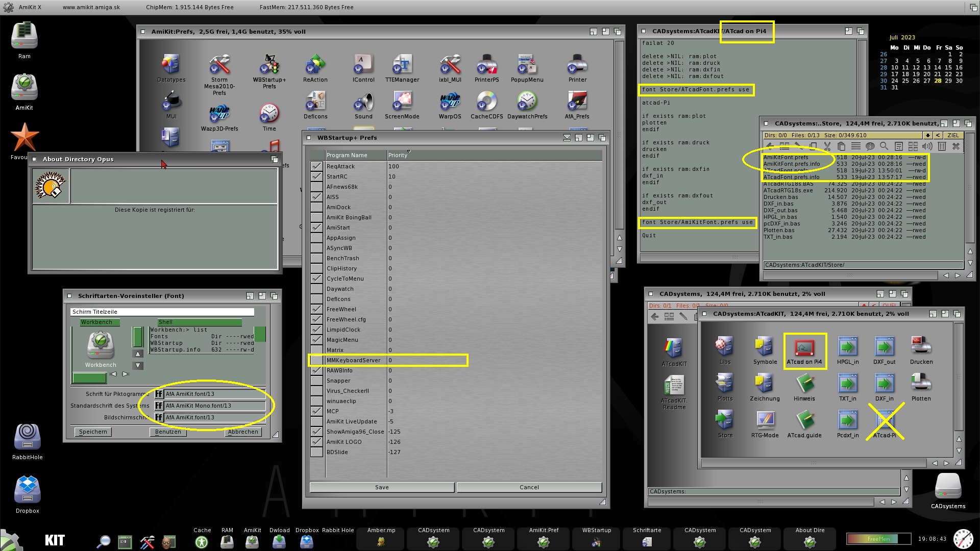Click the Dropbox dock icon
Screen dimensions: 980x551
click(x=307, y=542)
